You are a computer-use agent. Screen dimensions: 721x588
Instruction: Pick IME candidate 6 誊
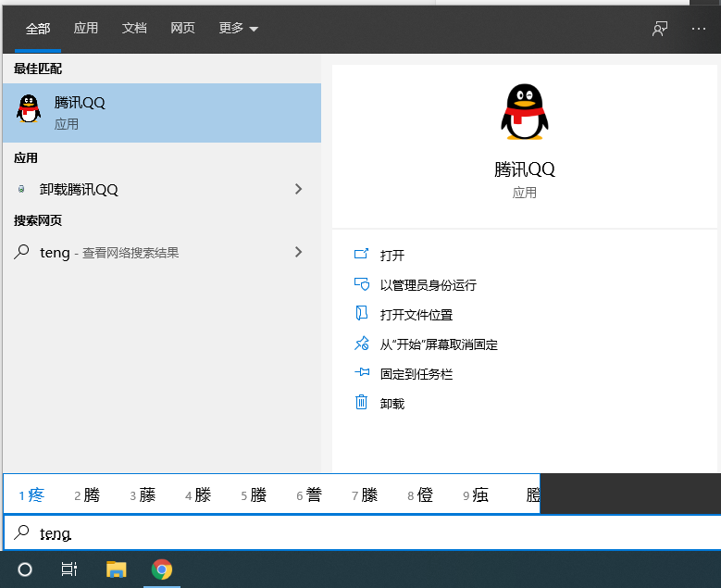309,495
